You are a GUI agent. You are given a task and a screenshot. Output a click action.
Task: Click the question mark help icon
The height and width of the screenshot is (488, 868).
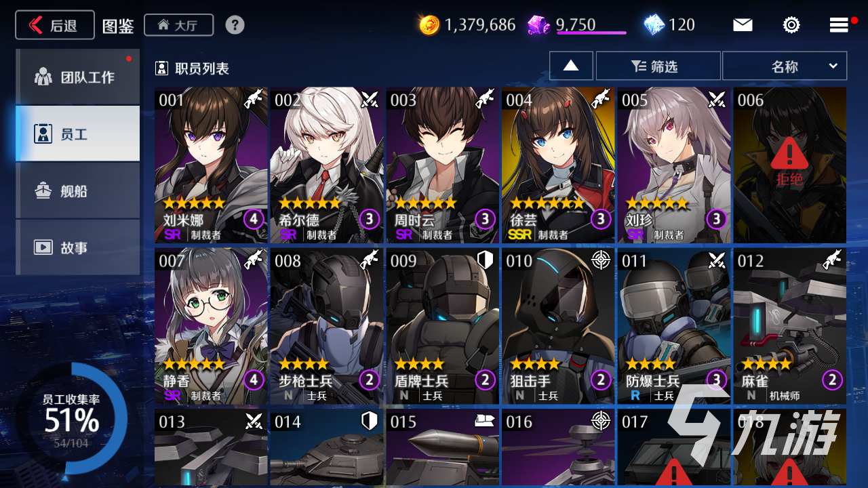pos(235,25)
